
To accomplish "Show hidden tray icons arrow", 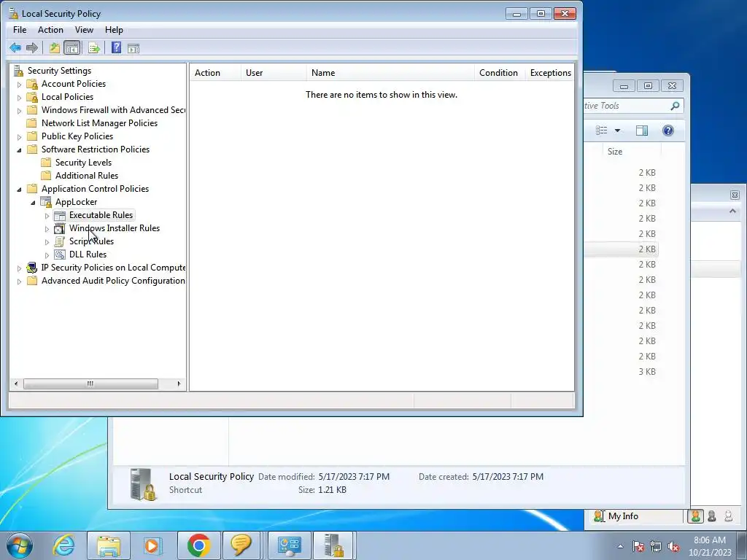I will pyautogui.click(x=620, y=546).
